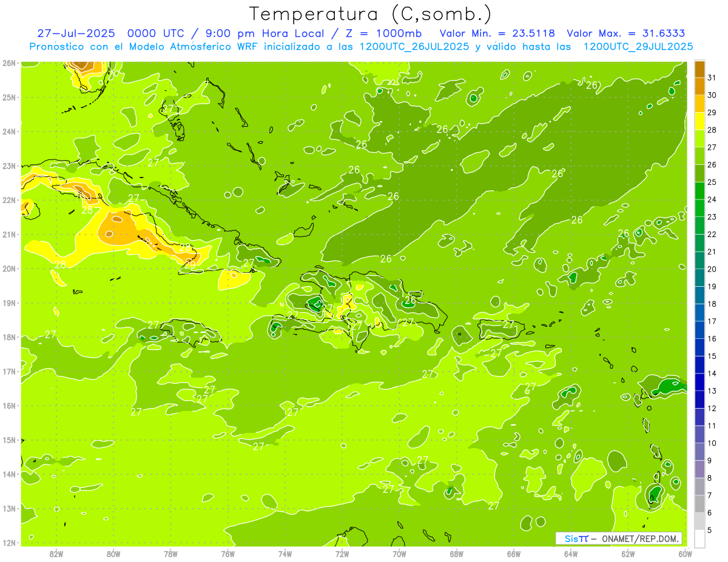Image resolution: width=728 pixels, height=562 pixels.
Task: Click the "20" label on the color legend
Action: (712, 269)
